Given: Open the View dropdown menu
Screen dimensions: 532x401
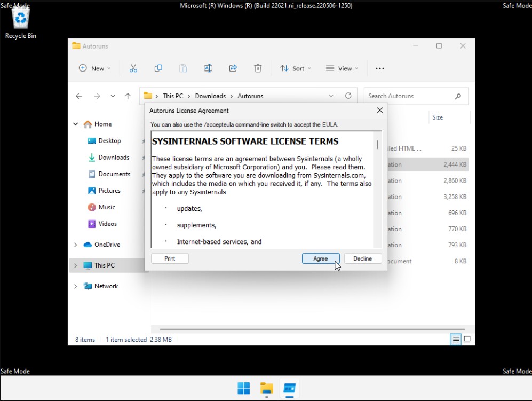Looking at the screenshot, I should point(342,68).
